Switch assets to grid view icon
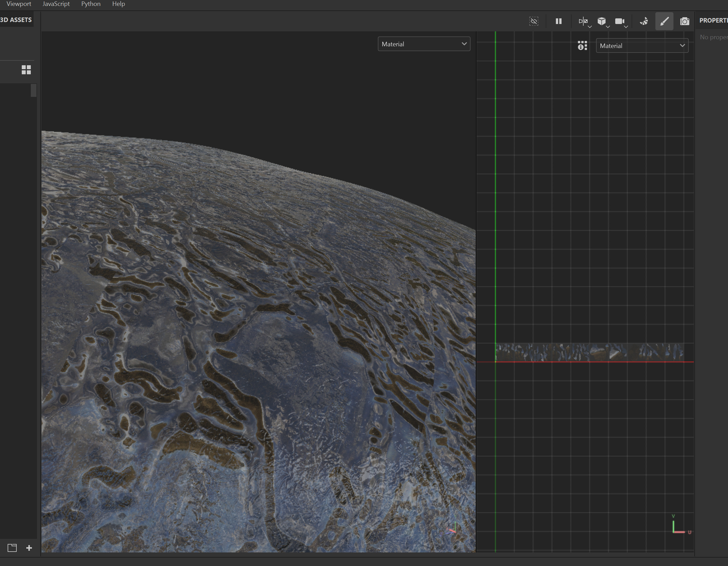Viewport: 728px width, 566px height. 26,70
